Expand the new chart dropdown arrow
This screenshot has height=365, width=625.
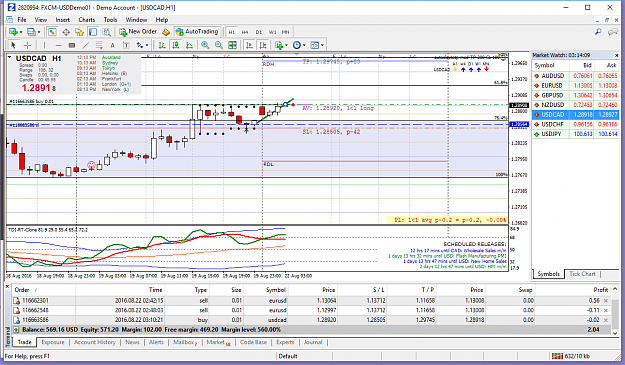coord(21,32)
